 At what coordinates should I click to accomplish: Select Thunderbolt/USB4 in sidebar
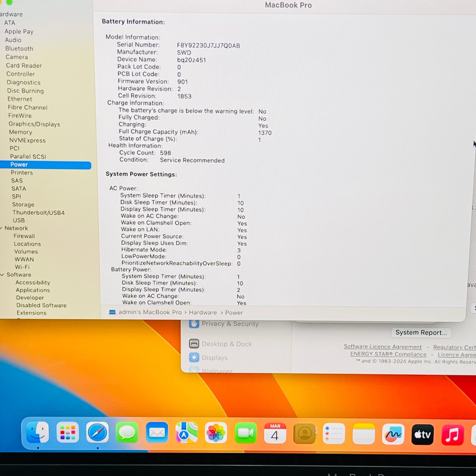pos(39,213)
